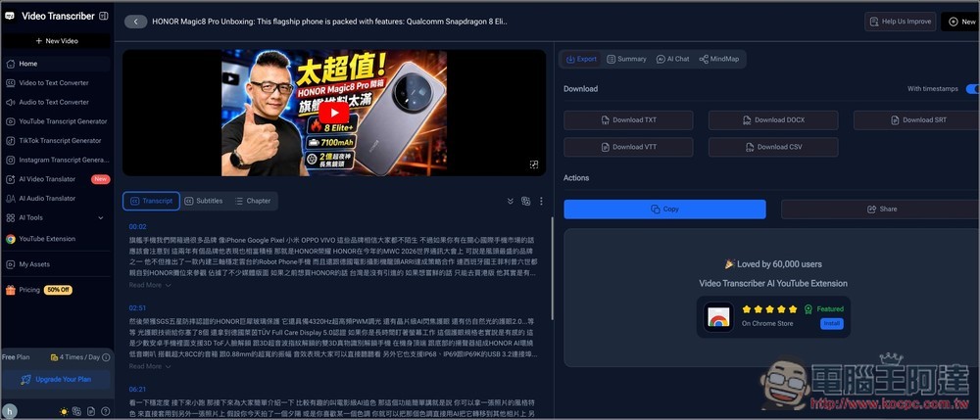Switch to the Chapter tab
Image resolution: width=980 pixels, height=420 pixels.
pyautogui.click(x=253, y=201)
